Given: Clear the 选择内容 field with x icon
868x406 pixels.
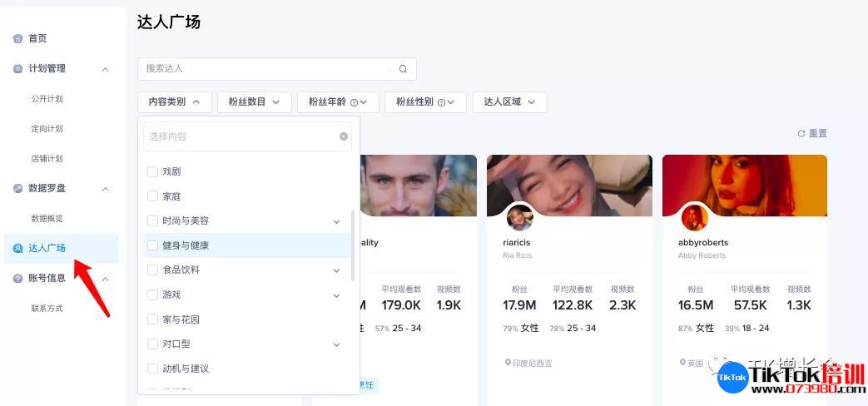Looking at the screenshot, I should (344, 136).
